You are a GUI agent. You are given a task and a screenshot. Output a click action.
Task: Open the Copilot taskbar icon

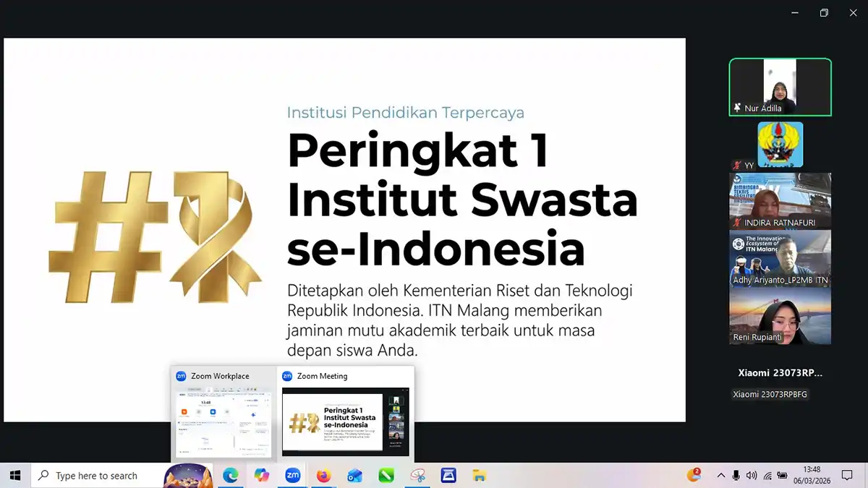(261, 476)
